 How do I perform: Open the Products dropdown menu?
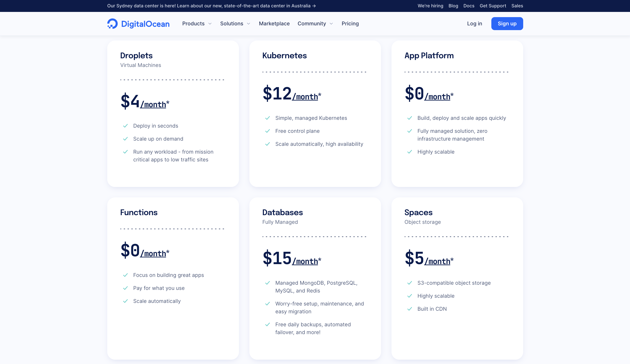click(197, 23)
